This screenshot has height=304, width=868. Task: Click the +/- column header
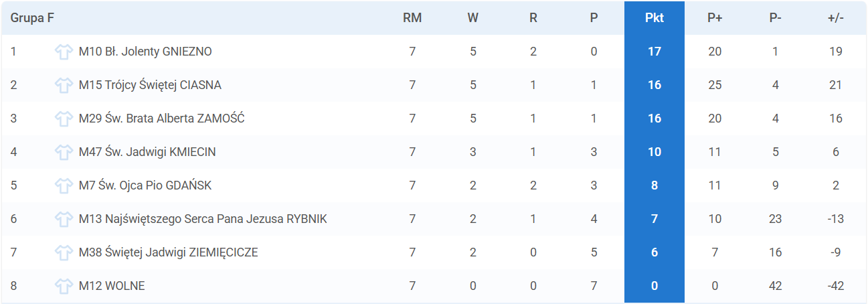point(836,18)
